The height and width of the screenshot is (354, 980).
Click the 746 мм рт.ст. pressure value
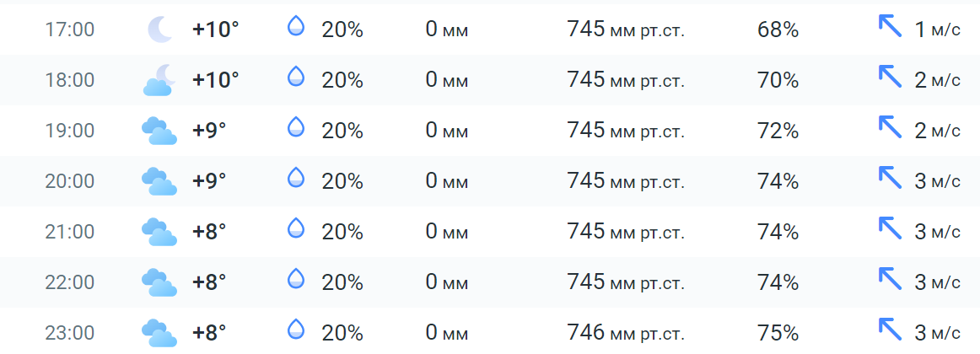point(625,333)
